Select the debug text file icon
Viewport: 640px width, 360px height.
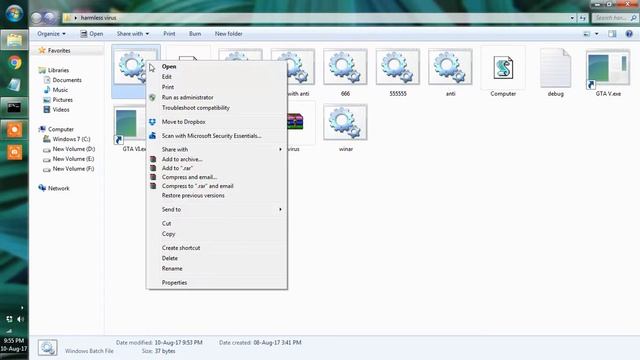[x=555, y=68]
